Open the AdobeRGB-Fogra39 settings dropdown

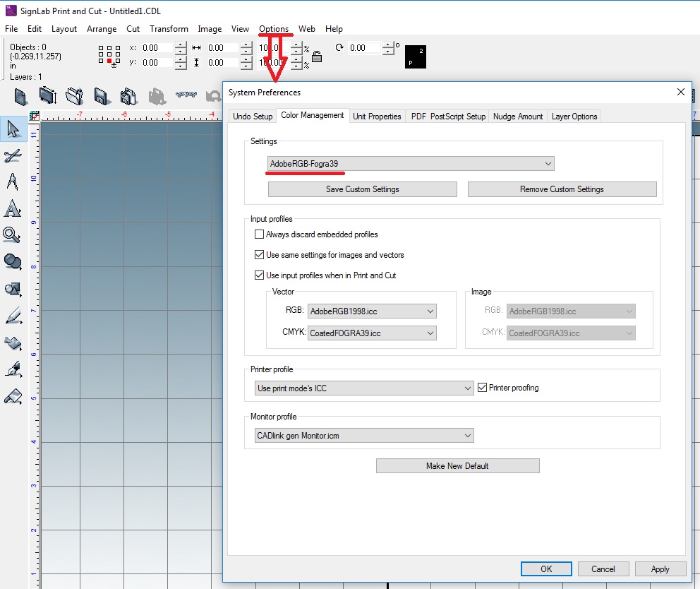point(411,164)
